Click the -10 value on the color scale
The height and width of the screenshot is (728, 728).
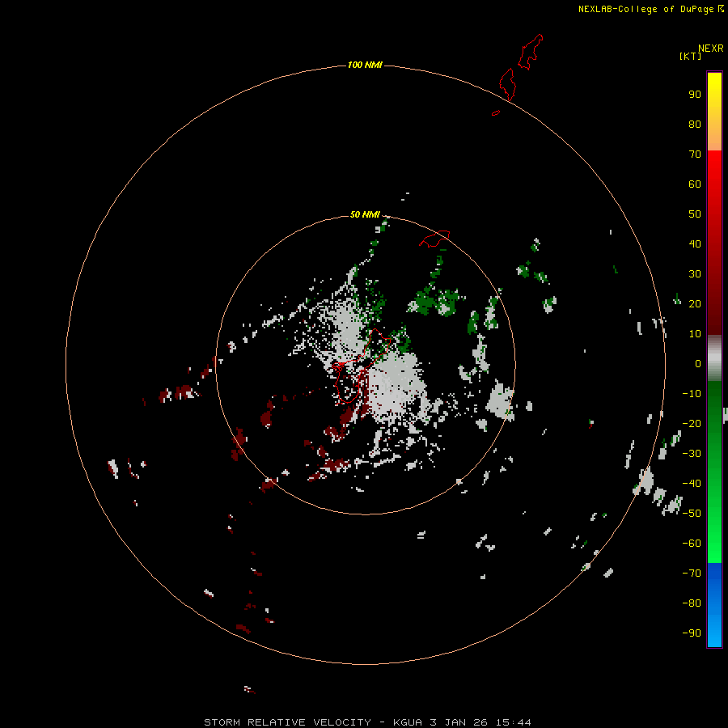[692, 394]
